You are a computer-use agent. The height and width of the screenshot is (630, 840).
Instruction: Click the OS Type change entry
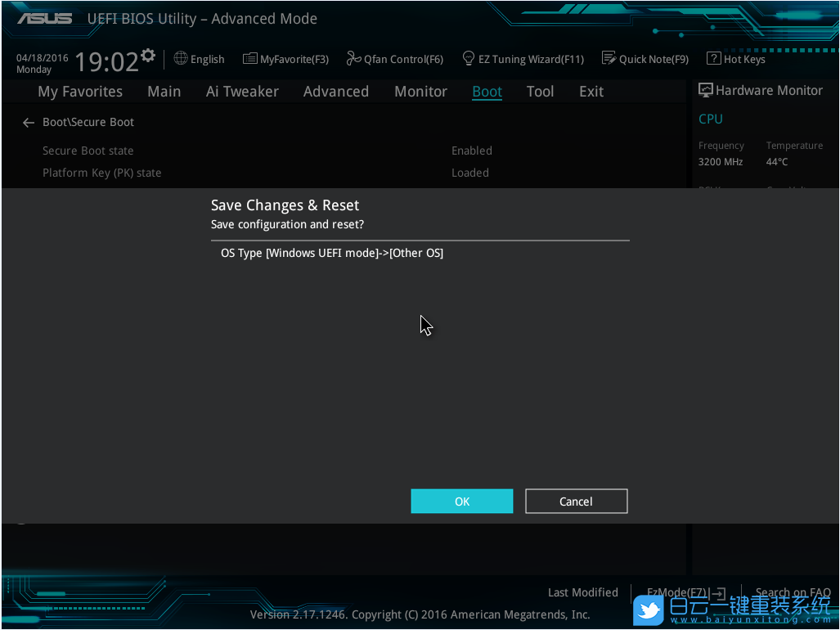[x=332, y=253]
